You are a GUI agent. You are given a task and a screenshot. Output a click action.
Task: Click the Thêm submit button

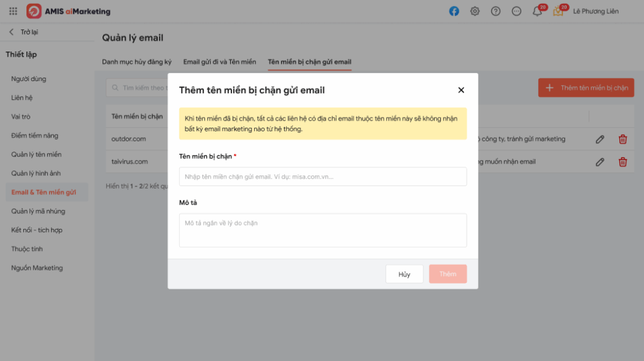pyautogui.click(x=448, y=274)
